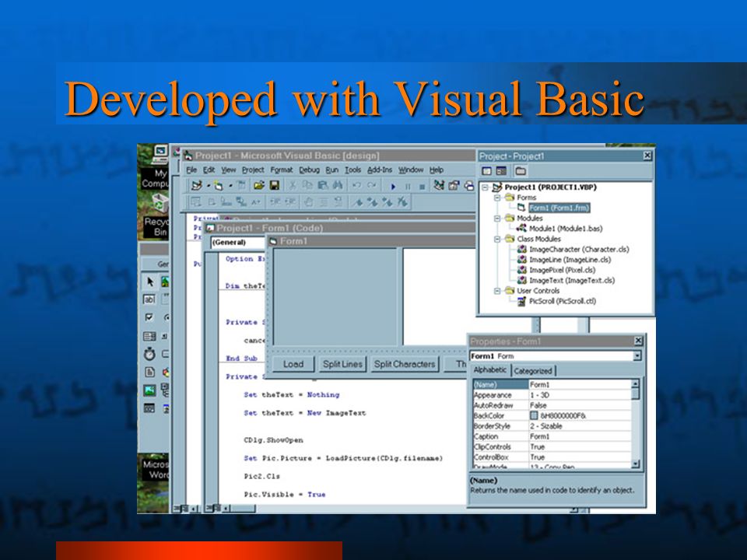
Task: Toggle Folders icon in Project panel
Action: click(x=521, y=171)
